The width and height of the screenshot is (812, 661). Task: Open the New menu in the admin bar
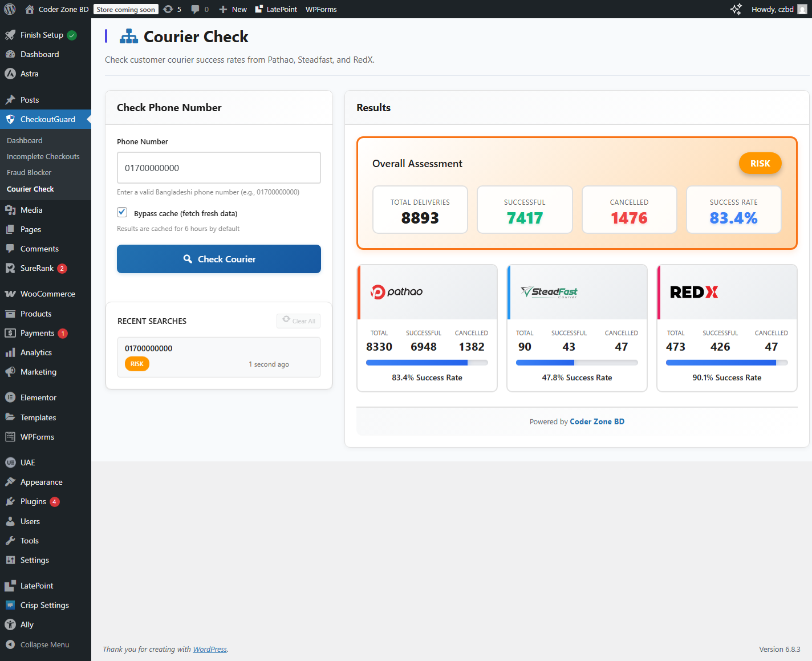pos(232,9)
